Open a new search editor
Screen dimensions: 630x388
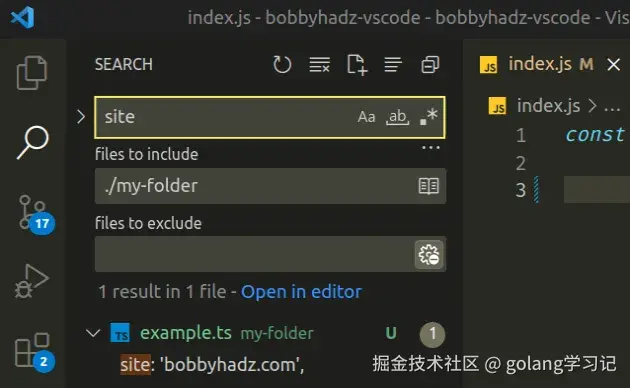point(357,64)
